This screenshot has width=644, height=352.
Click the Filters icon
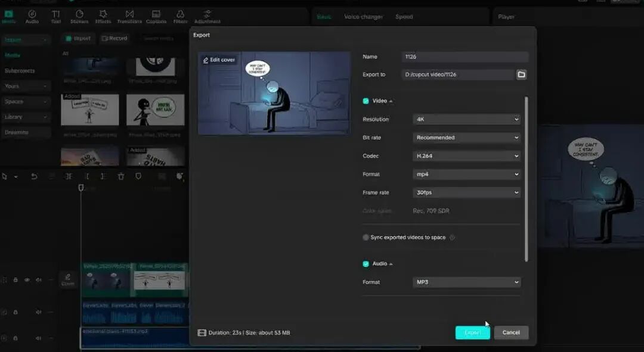(180, 16)
